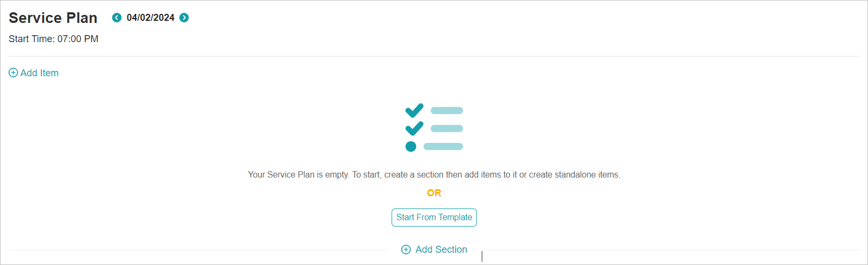Click the "Your Service Plan is empty" message

coord(434,175)
